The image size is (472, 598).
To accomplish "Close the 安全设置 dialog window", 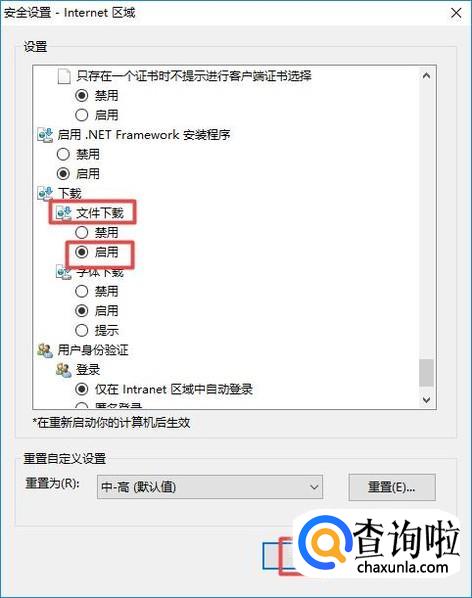I will click(456, 13).
